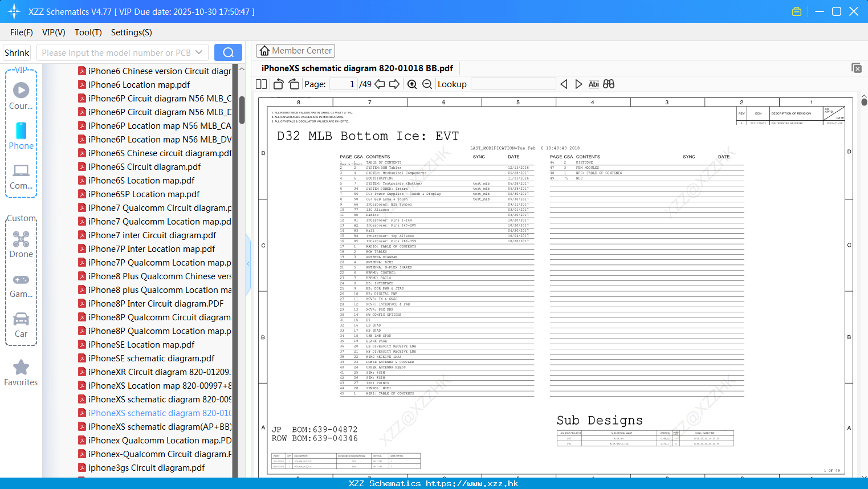The image size is (868, 489).
Task: Toggle two-page view layout icon
Action: click(x=261, y=84)
